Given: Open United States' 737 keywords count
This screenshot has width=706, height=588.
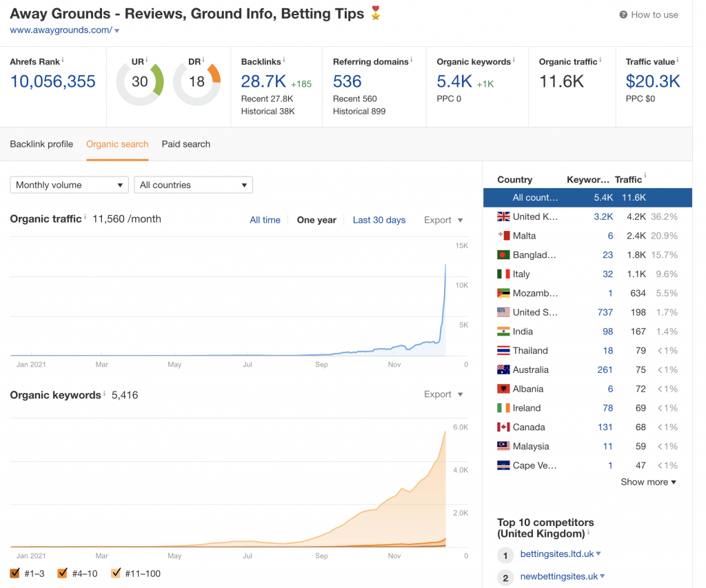Looking at the screenshot, I should click(x=605, y=312).
